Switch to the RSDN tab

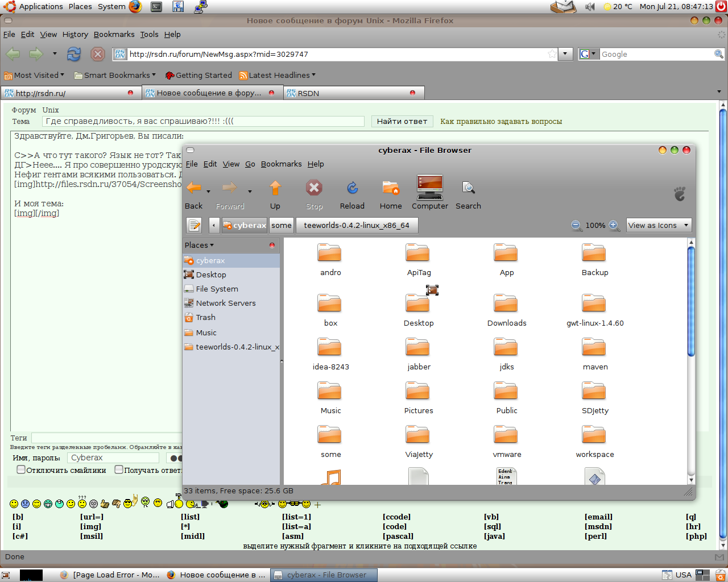click(x=353, y=93)
